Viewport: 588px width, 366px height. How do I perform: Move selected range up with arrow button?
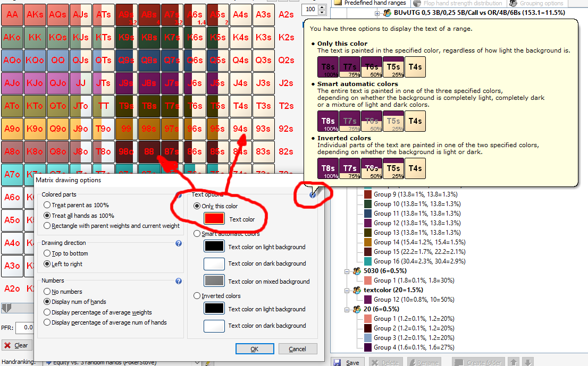[x=514, y=362]
